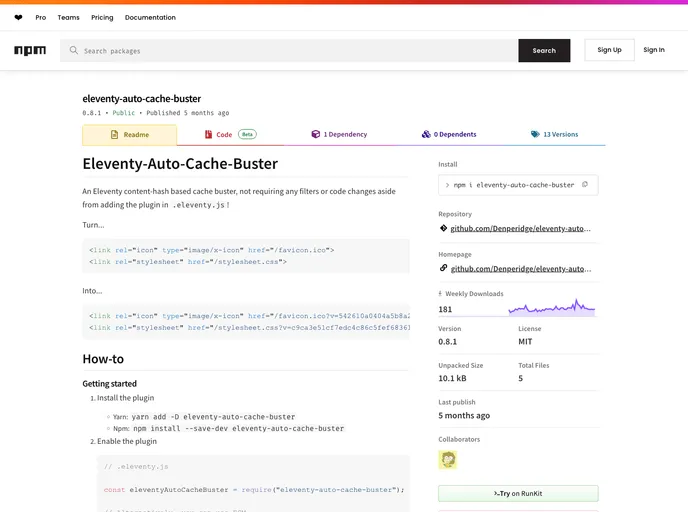Click the Eleventy-Auto-Cache-Buster heading
This screenshot has height=512, width=688.
(x=180, y=164)
